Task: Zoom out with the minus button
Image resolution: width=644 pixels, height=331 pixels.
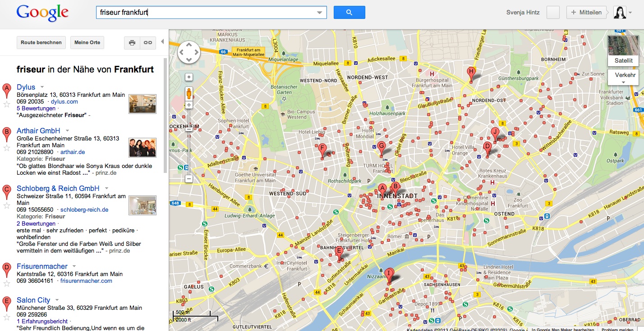Action: tap(189, 179)
